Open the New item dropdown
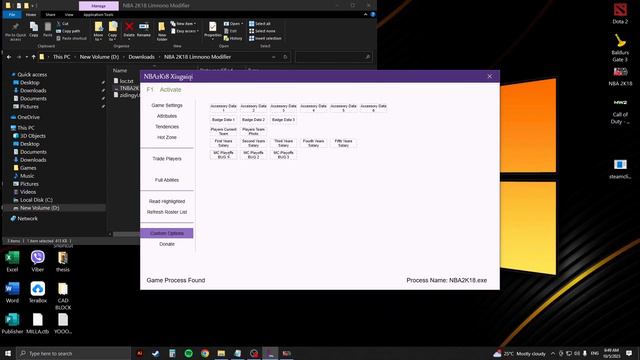640x360 pixels. pyautogui.click(x=184, y=24)
